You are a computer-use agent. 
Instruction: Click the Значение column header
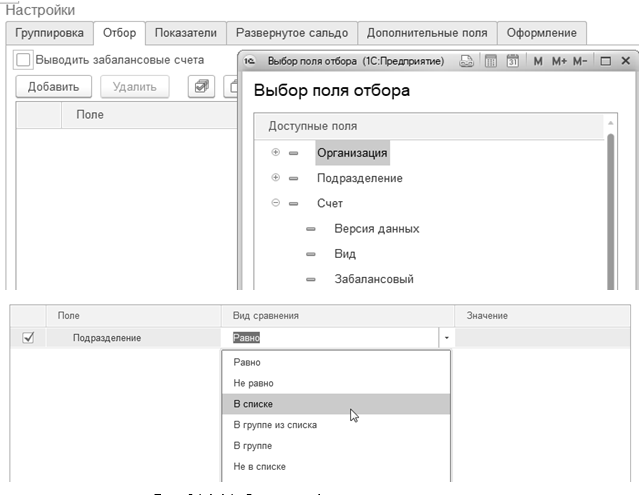point(542,316)
